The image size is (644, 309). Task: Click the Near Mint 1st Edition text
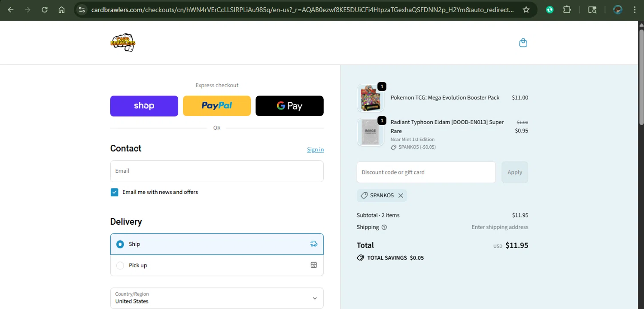tap(413, 139)
